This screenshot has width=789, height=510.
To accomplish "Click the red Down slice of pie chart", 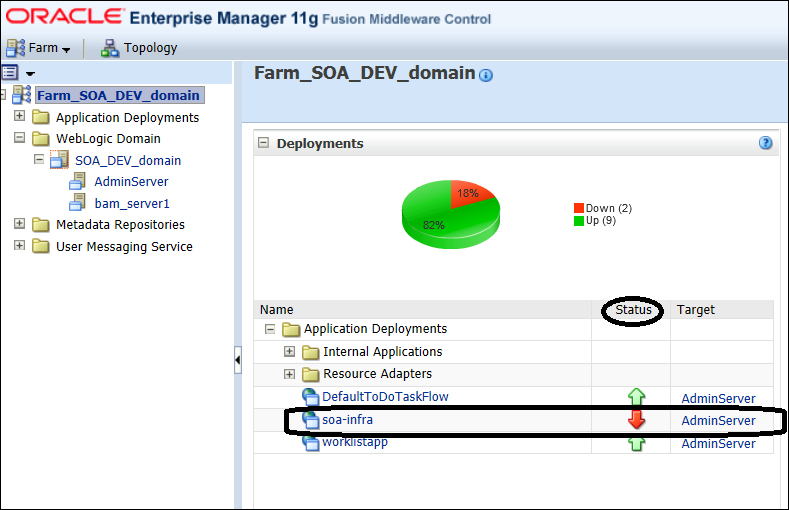I will click(471, 194).
